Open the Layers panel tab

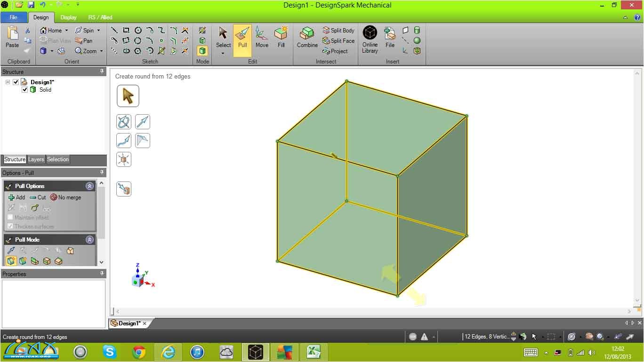pyautogui.click(x=36, y=159)
